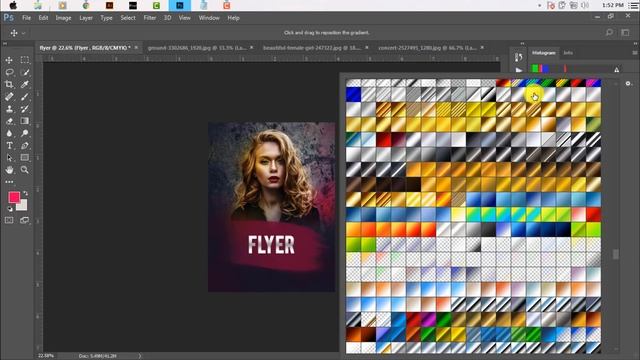Image resolution: width=640 pixels, height=360 pixels.
Task: Open the Help menu
Action: (x=233, y=18)
